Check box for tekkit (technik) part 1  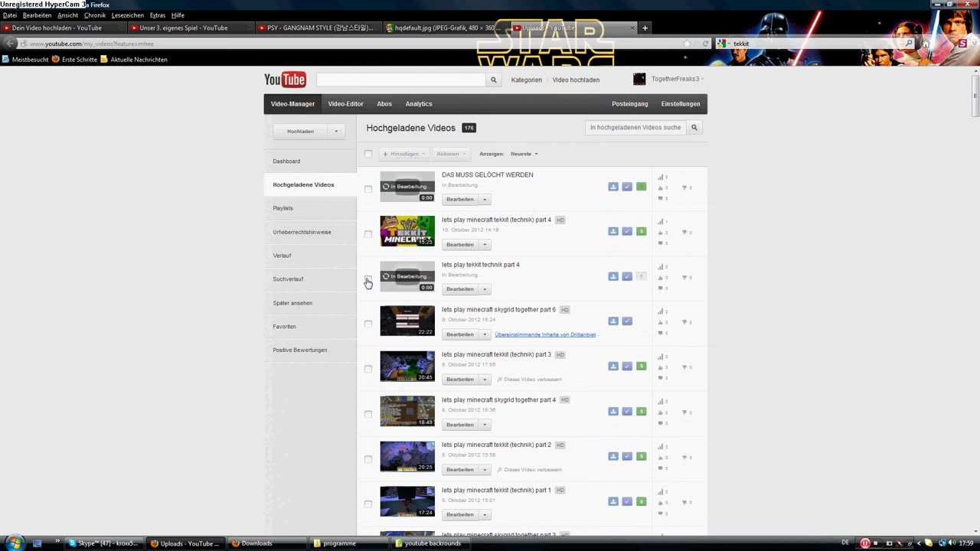tap(368, 504)
